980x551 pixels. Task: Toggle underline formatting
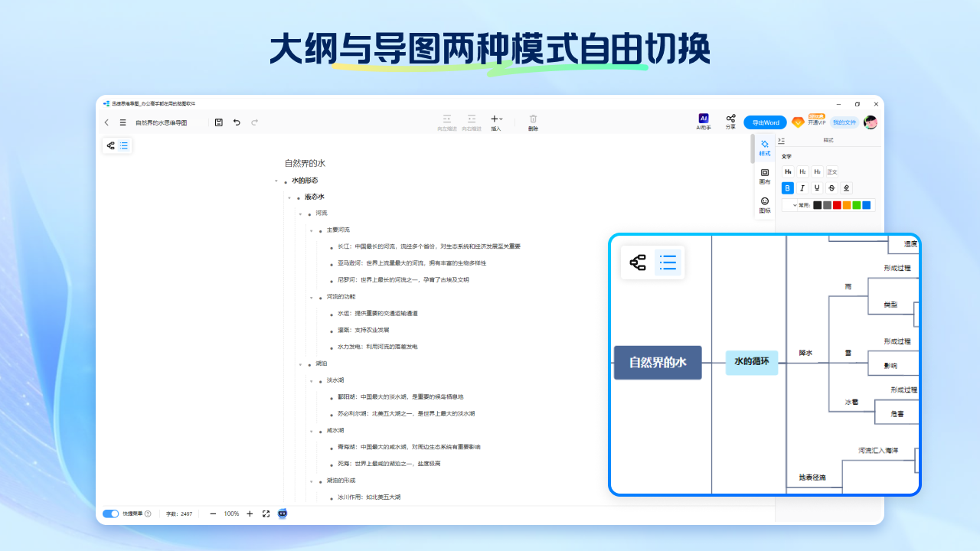tap(817, 188)
